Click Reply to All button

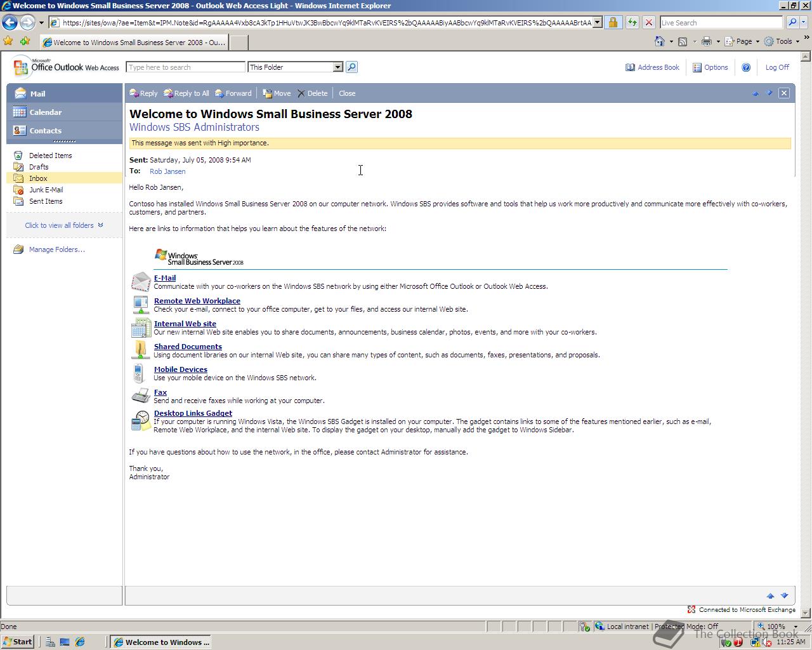(186, 93)
